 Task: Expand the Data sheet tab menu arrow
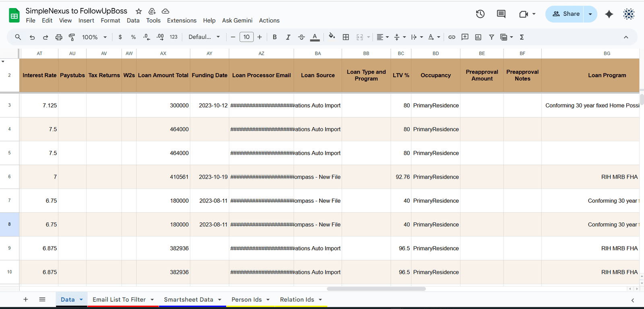click(81, 300)
